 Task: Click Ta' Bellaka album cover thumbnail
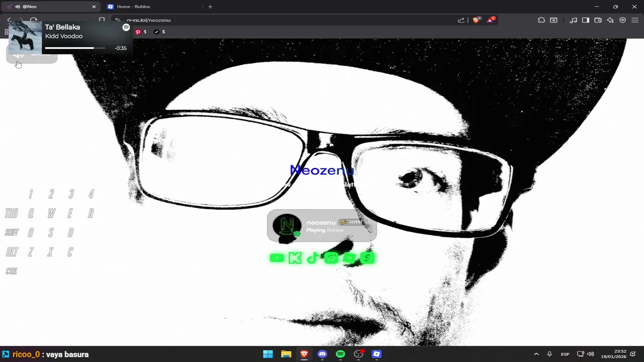[25, 37]
